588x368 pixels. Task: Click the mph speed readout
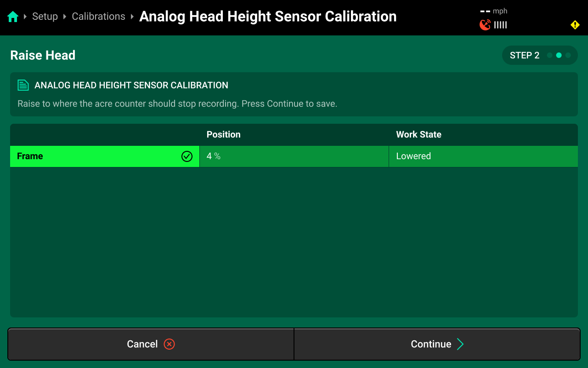[494, 11]
